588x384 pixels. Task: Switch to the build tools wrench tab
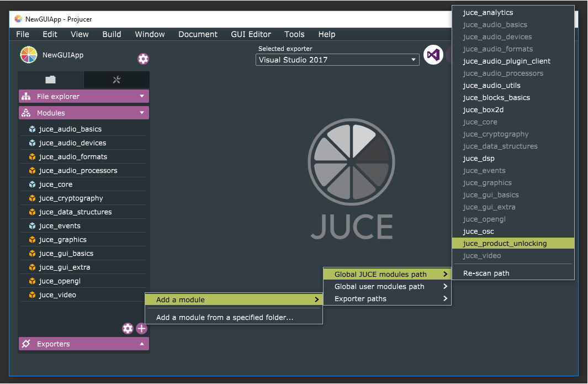116,80
